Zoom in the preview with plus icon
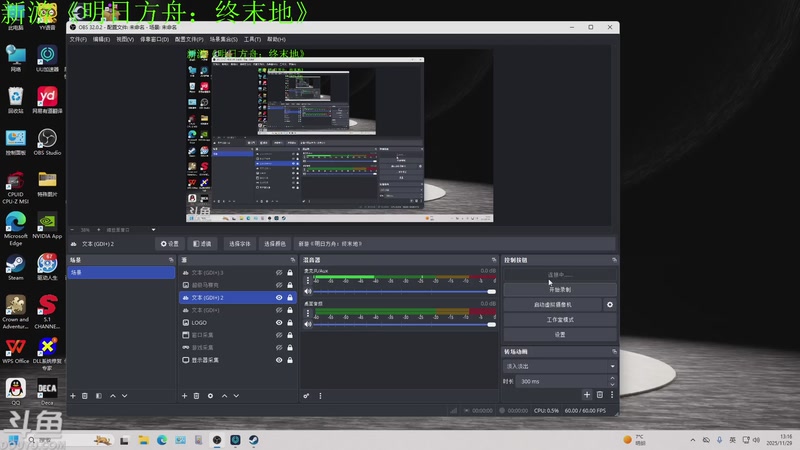Screen dimensions: 800x450 pyautogui.click(x=98, y=230)
